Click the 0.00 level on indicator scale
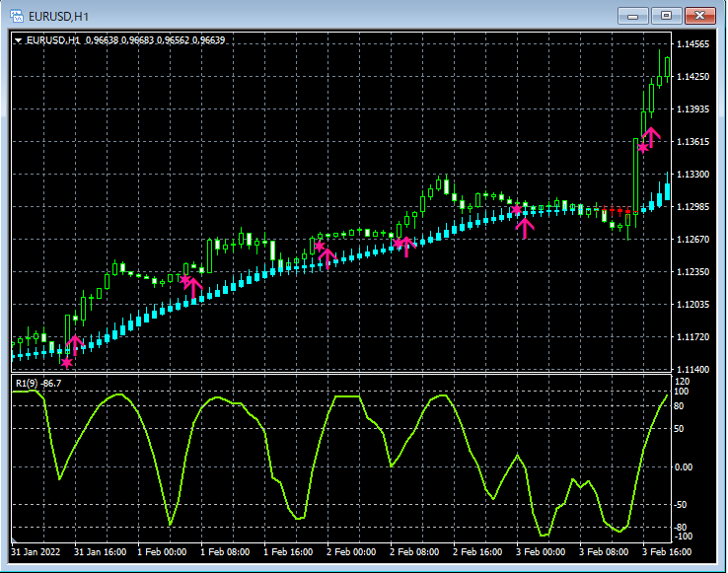Viewport: 728px width, 573px height. 684,466
